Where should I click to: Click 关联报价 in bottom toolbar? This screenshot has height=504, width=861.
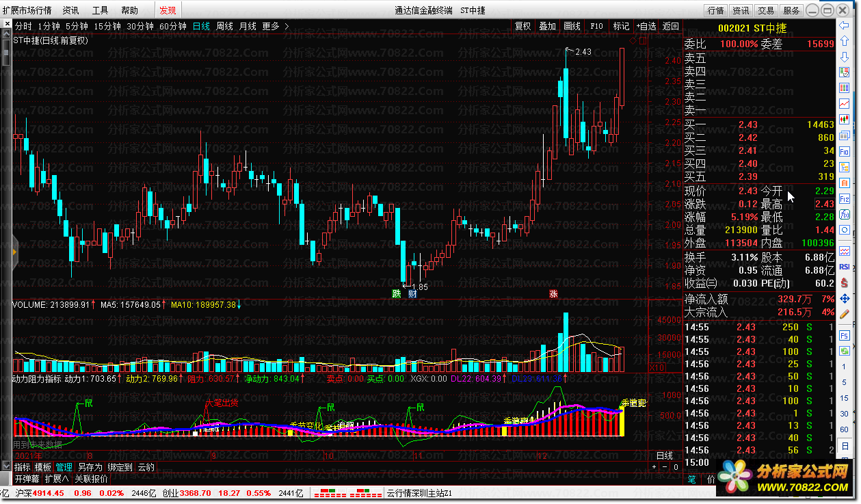click(92, 479)
